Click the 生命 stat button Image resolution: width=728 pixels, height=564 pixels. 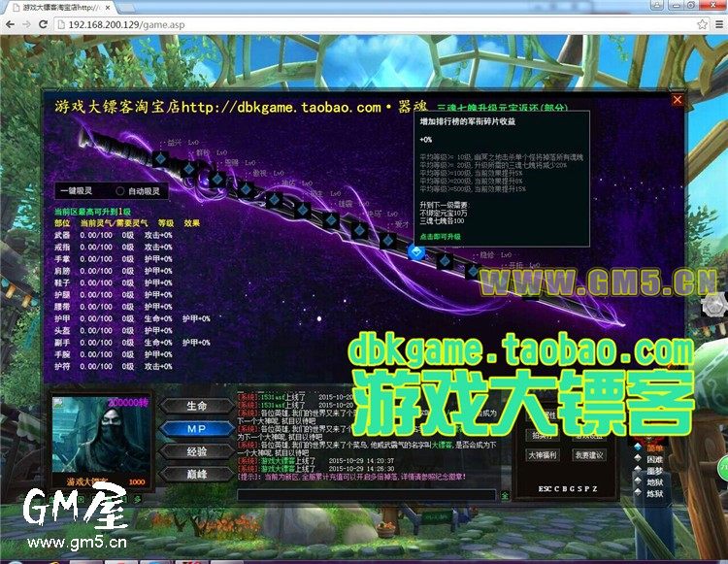[x=197, y=406]
